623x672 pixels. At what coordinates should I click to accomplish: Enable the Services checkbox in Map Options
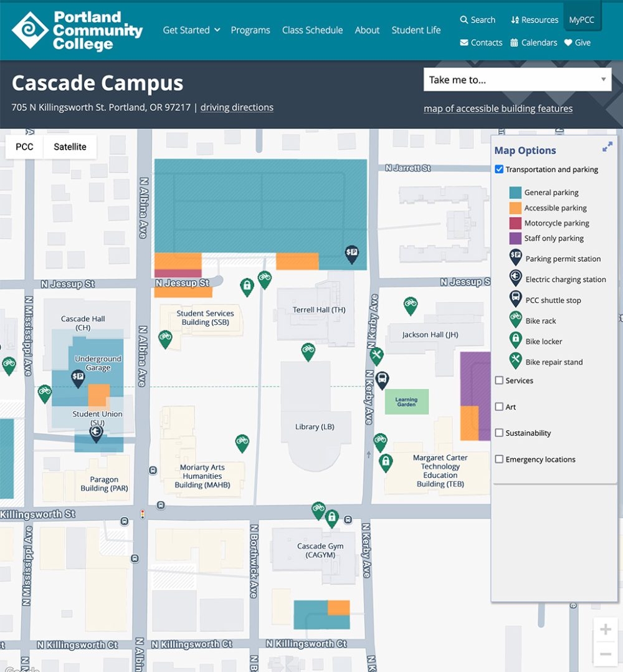click(499, 380)
